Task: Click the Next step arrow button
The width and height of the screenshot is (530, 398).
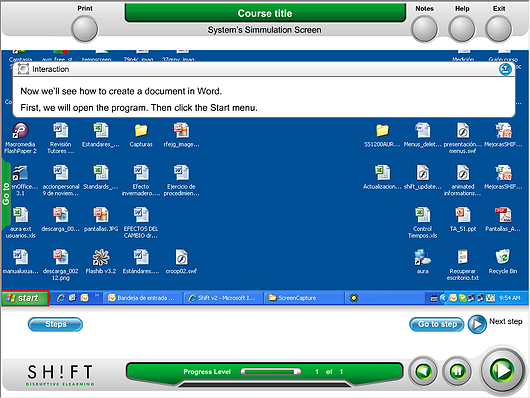Action: point(477,324)
